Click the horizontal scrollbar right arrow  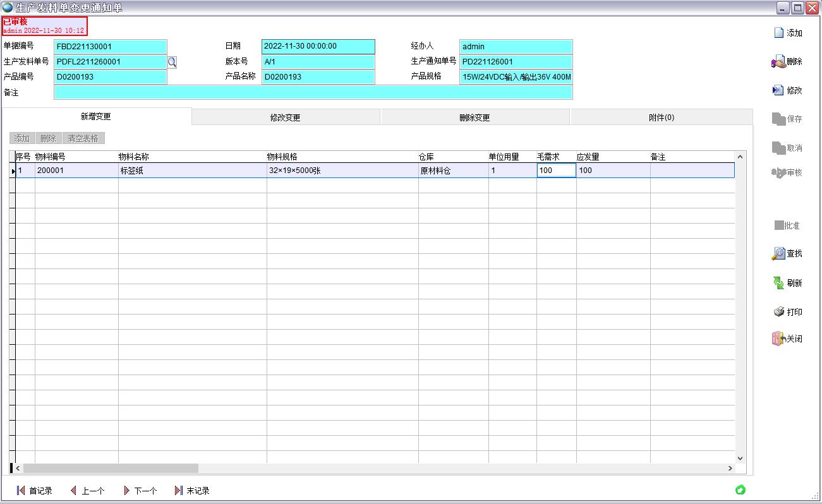[x=730, y=469]
